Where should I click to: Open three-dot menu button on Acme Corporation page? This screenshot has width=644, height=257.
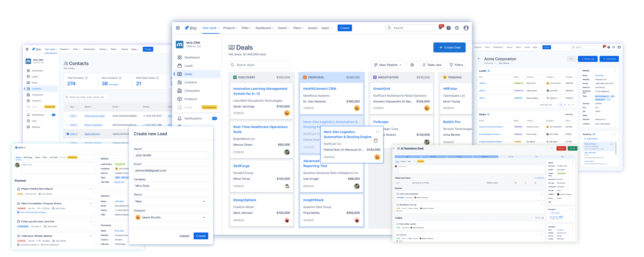[571, 59]
